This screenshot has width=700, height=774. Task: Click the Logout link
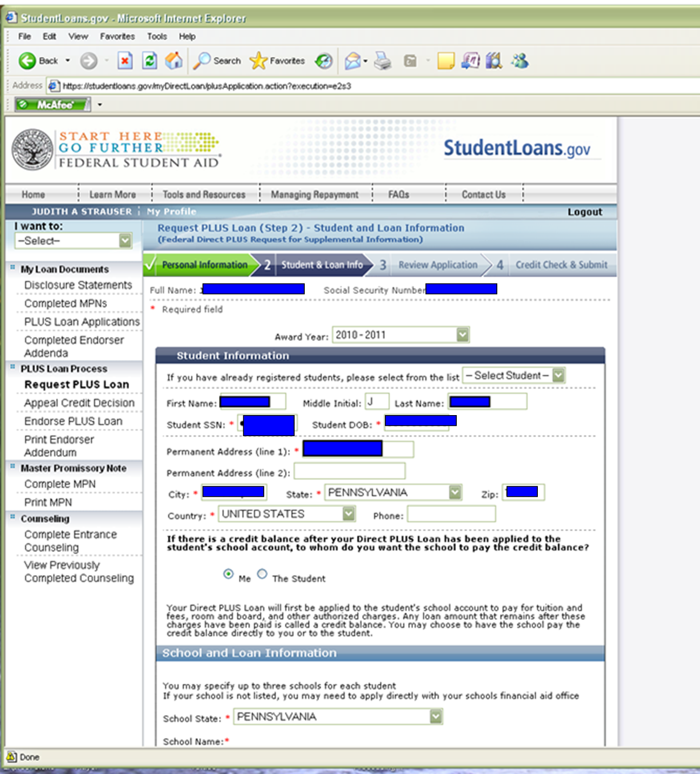(584, 212)
